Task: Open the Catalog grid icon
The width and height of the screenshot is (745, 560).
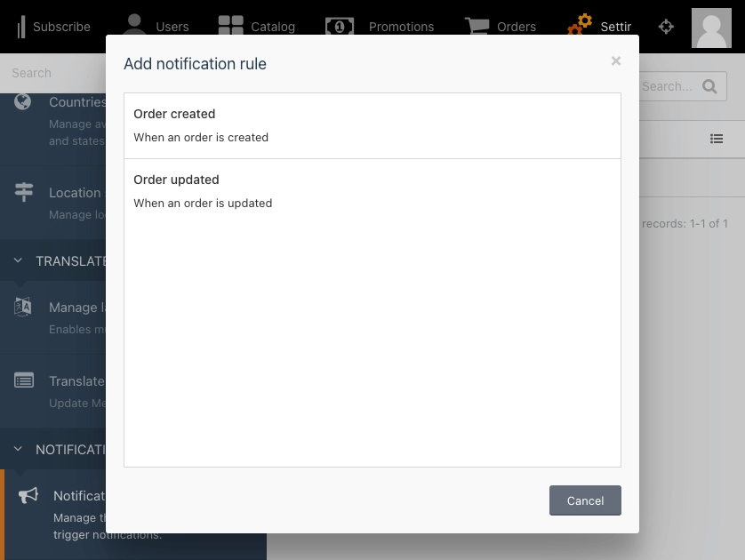Action: (230, 25)
